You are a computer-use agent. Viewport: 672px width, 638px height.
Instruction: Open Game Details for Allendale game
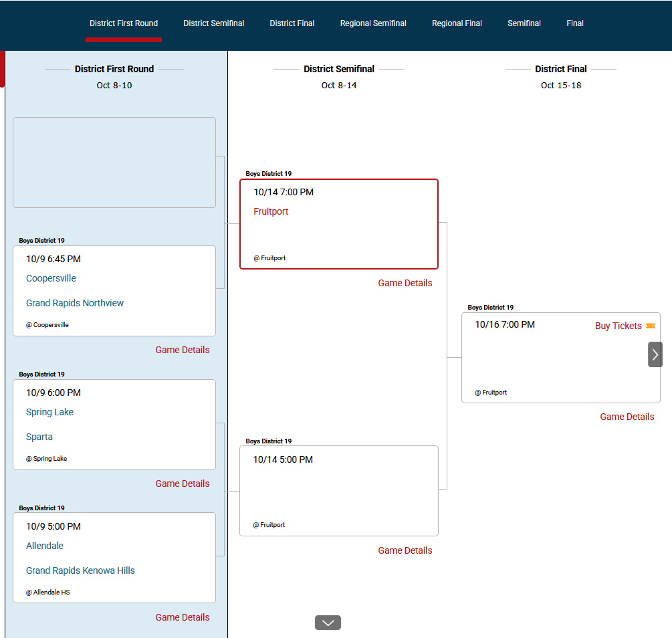point(183,617)
